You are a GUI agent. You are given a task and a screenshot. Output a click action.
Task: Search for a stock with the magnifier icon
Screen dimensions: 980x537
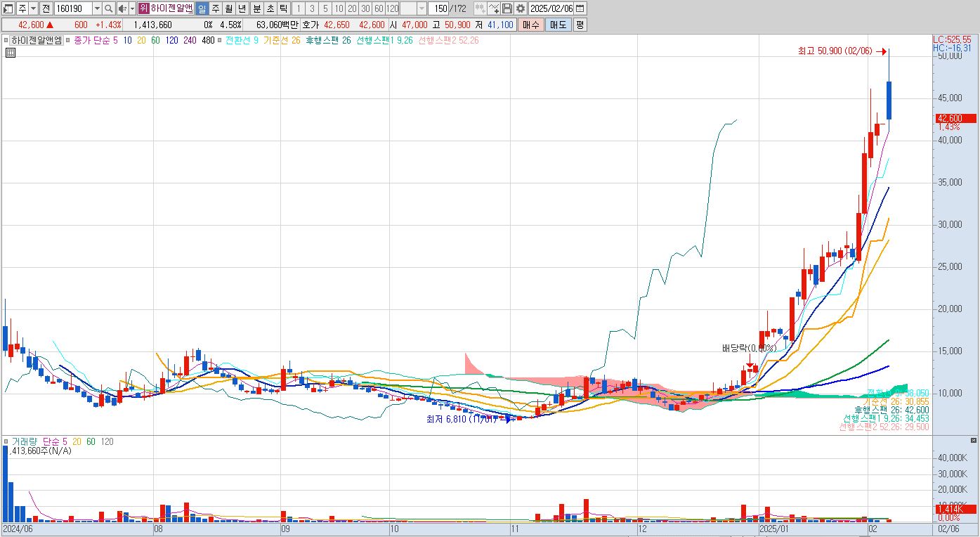click(109, 8)
